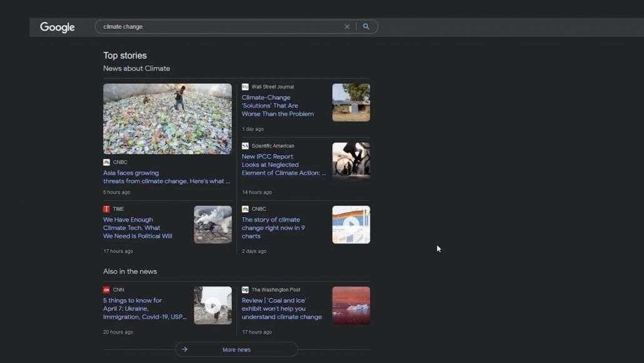Open the 'New IPCC Report' article

pos(283,165)
